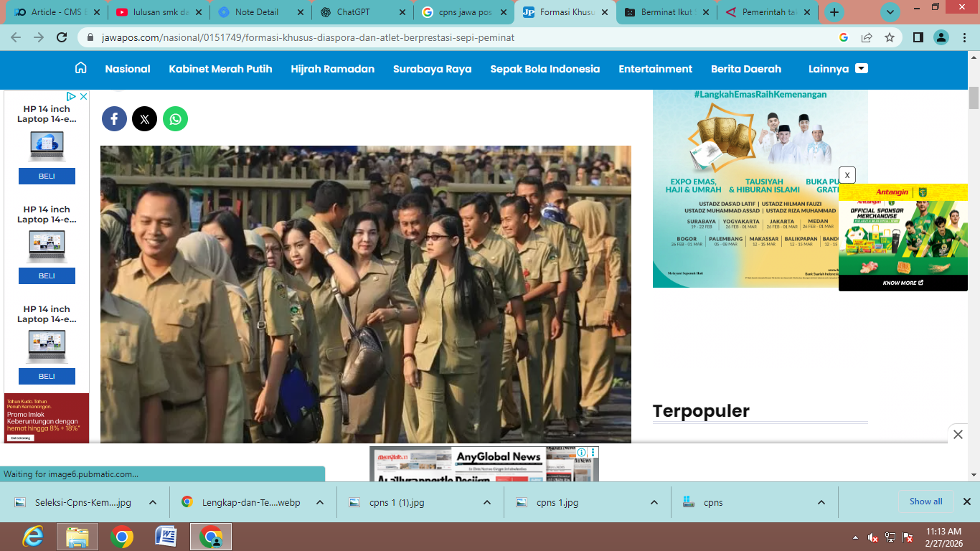The height and width of the screenshot is (551, 980).
Task: Expand options for Seleksi-Cpns-Kem....jpg download
Action: (153, 502)
